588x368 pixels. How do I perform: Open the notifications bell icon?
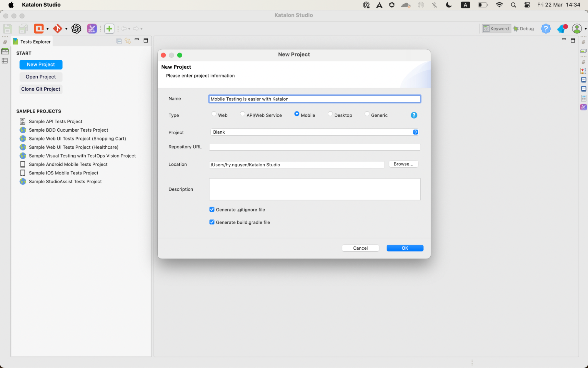562,29
